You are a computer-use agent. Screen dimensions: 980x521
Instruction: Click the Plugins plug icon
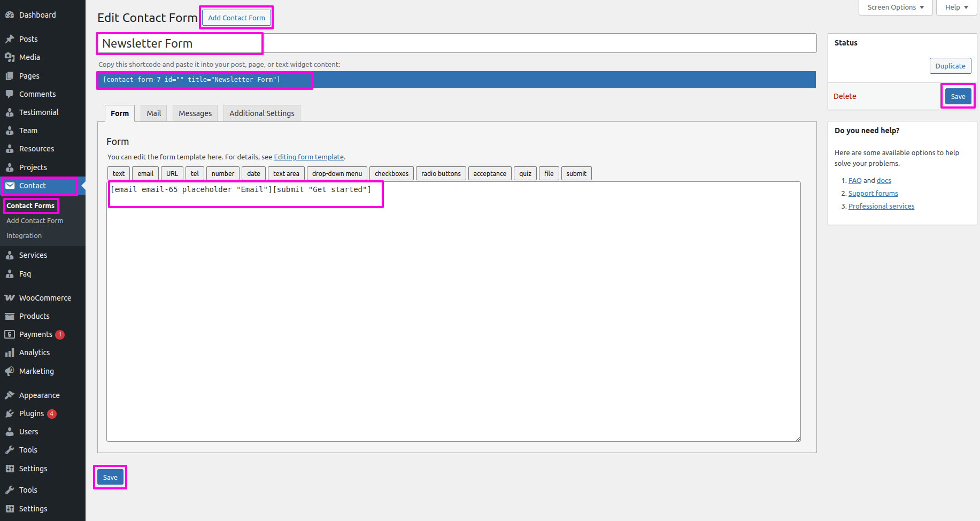tap(10, 413)
